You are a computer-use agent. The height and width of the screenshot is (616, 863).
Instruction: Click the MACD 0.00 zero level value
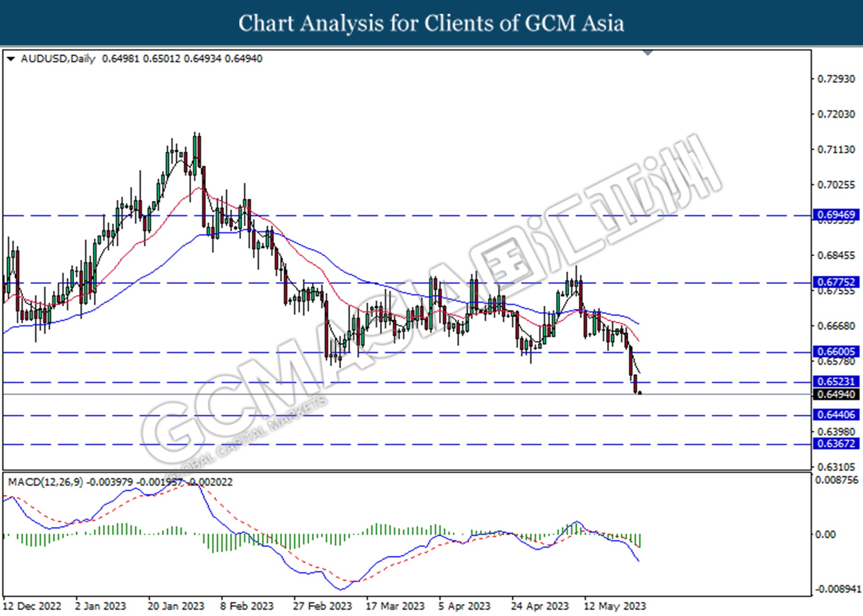point(825,534)
